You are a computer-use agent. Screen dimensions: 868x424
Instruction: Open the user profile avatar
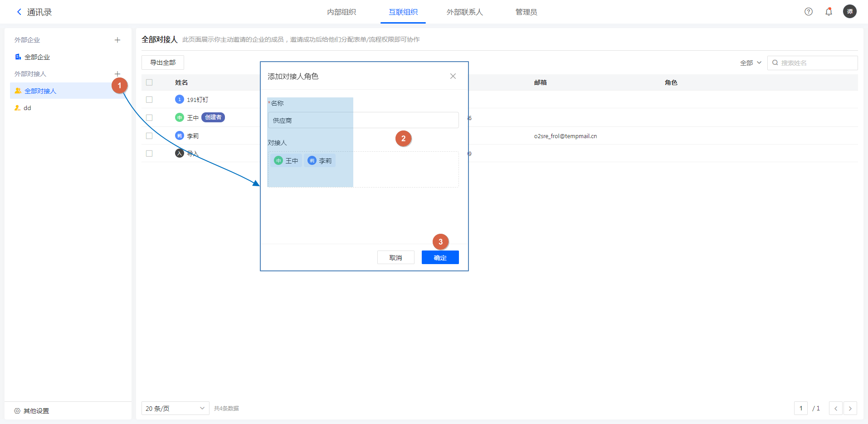pyautogui.click(x=850, y=11)
